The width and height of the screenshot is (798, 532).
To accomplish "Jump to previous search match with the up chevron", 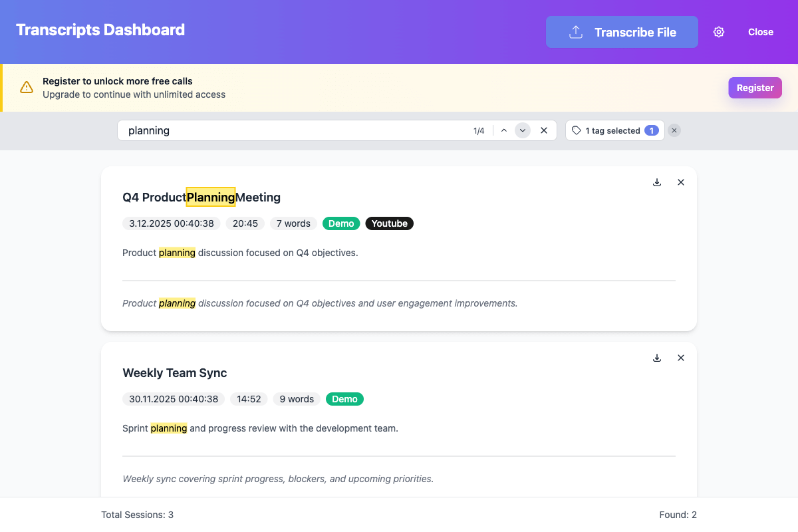I will [503, 130].
